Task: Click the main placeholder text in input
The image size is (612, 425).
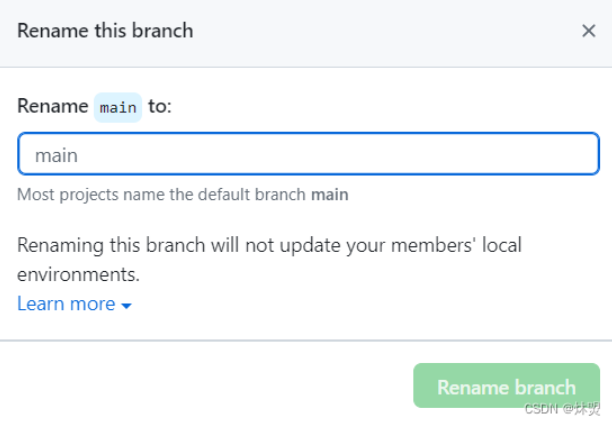Action: [x=56, y=156]
